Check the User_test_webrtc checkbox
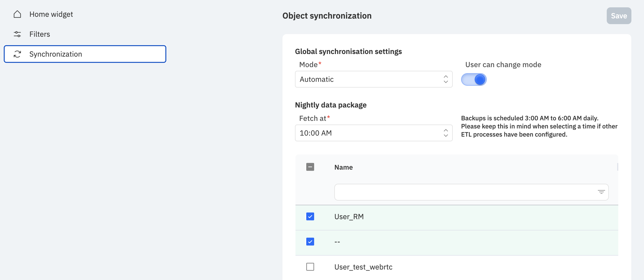 [310, 267]
